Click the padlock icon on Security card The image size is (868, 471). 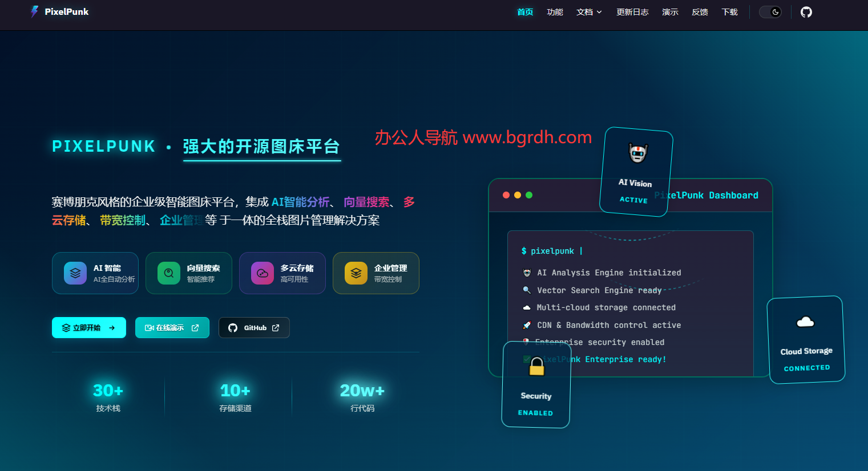click(x=536, y=366)
